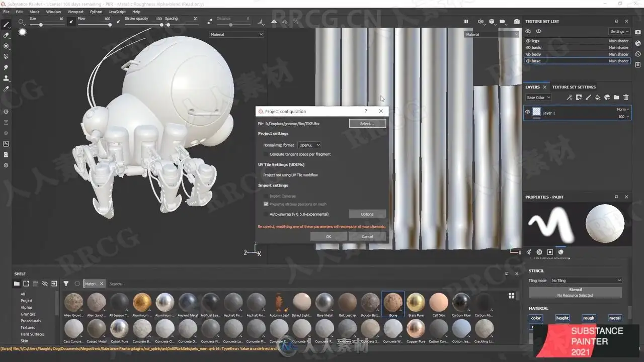Image resolution: width=644 pixels, height=362 pixels.
Task: Hide Layer 1 using its eye icon
Action: tap(528, 112)
